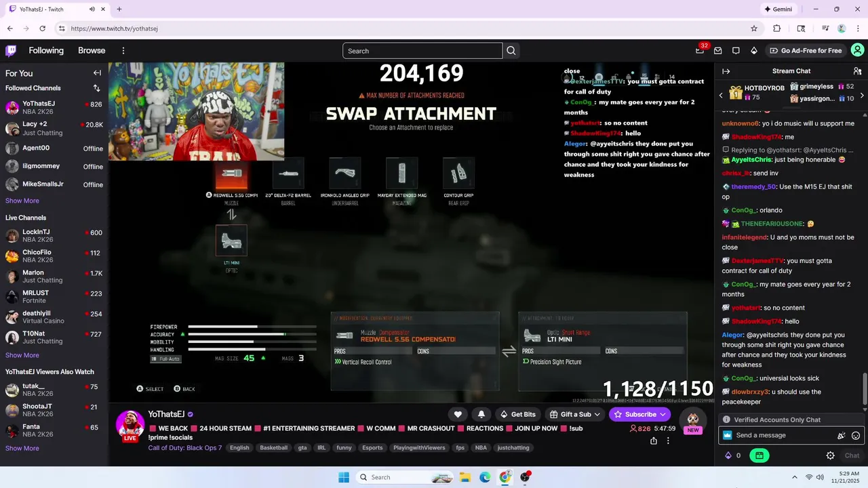
Task: Open the three-dot menu beside Browse
Action: [x=123, y=51]
